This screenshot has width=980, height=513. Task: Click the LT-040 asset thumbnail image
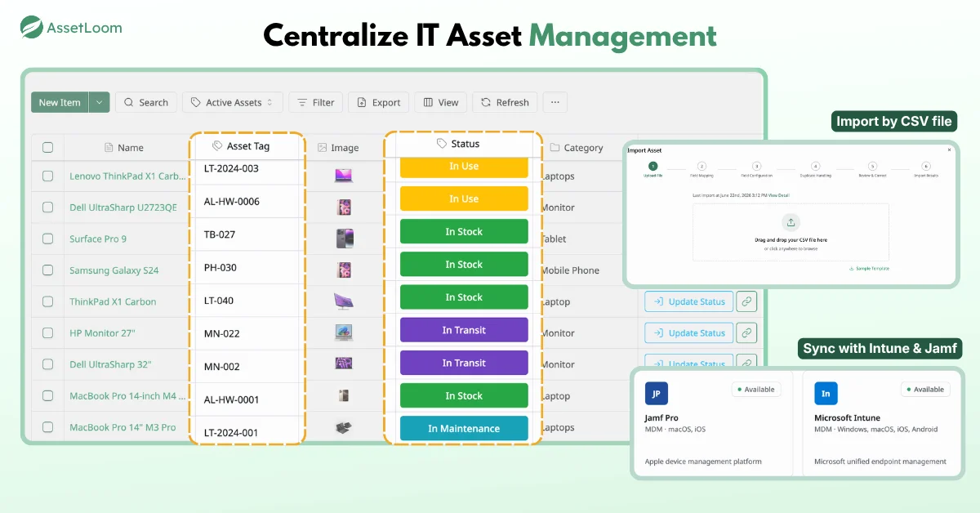tap(344, 301)
